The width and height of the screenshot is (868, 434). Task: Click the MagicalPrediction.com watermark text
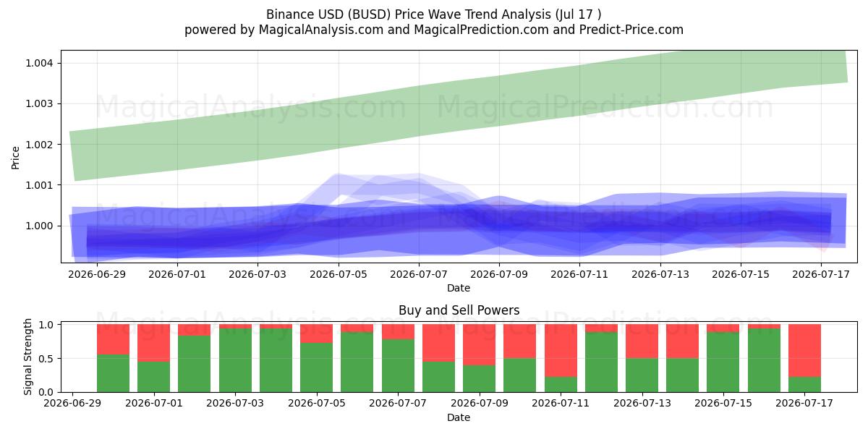click(x=605, y=108)
